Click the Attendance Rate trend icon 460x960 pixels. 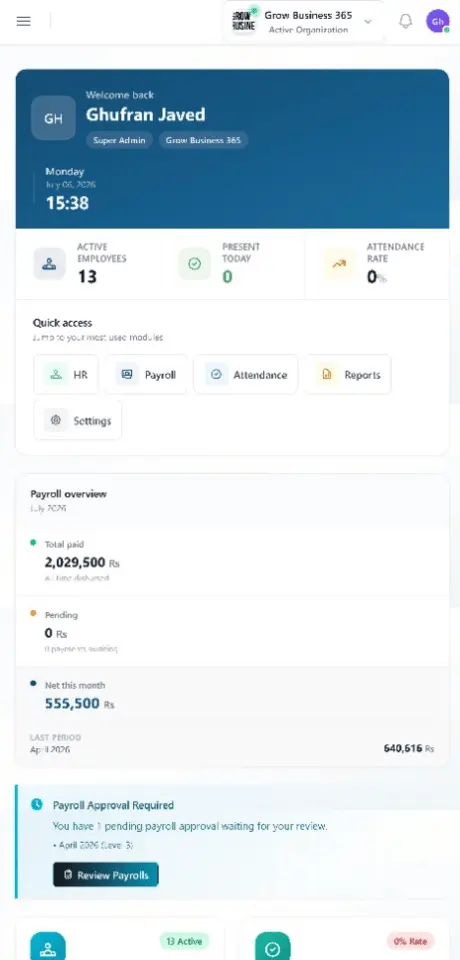339,264
